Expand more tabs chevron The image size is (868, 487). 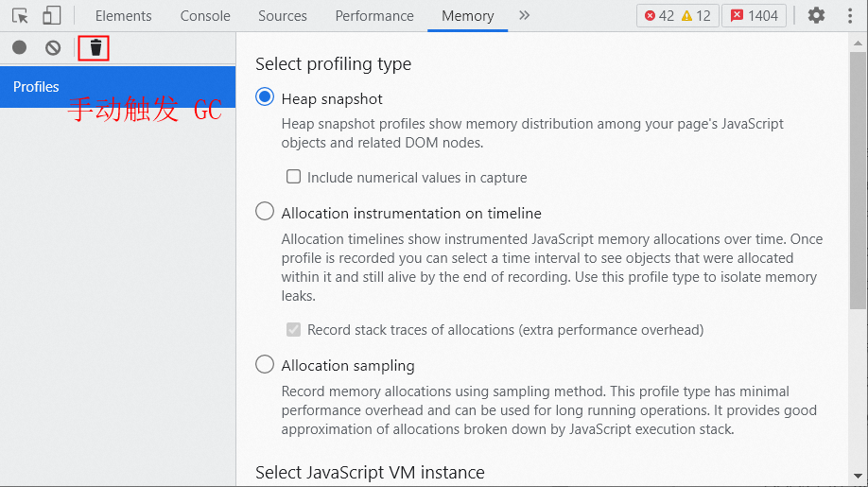point(524,15)
